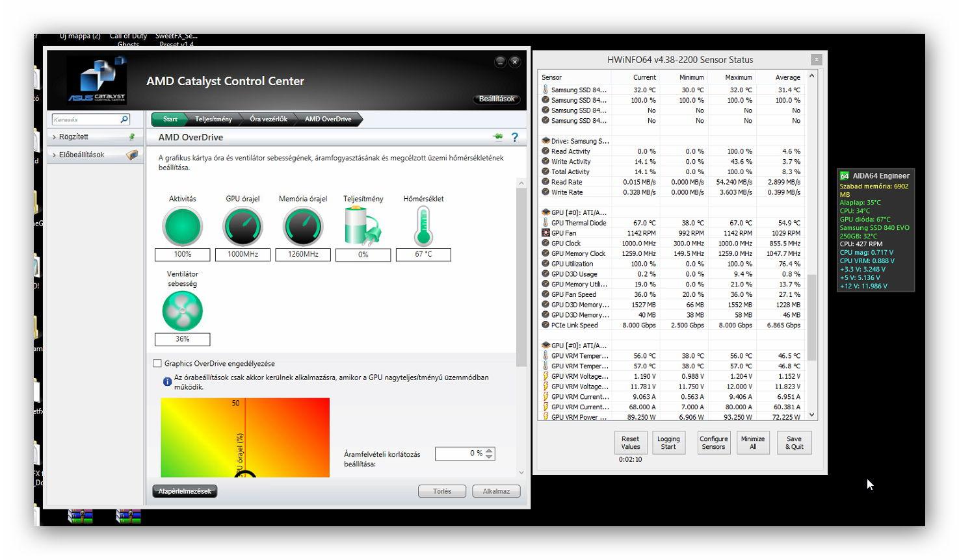Click the 67 °C temperature value box
The image size is (959, 560).
click(423, 254)
